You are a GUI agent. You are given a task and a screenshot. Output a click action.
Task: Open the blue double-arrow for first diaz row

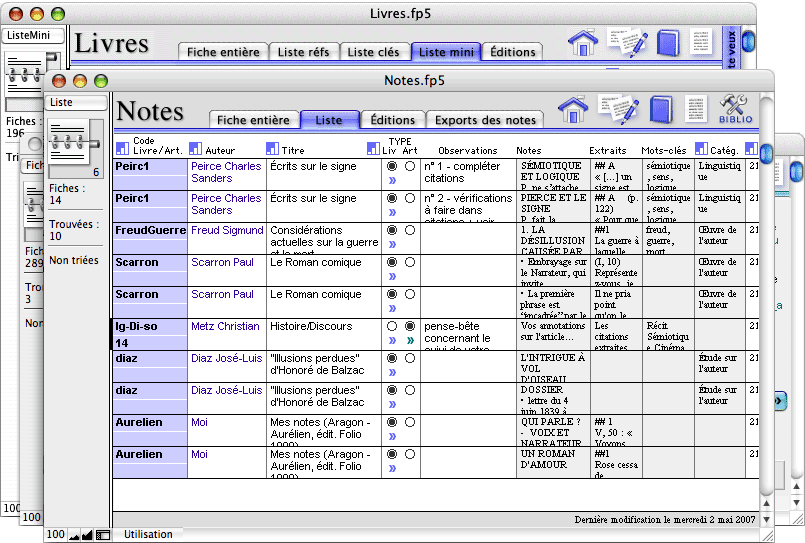(x=392, y=372)
